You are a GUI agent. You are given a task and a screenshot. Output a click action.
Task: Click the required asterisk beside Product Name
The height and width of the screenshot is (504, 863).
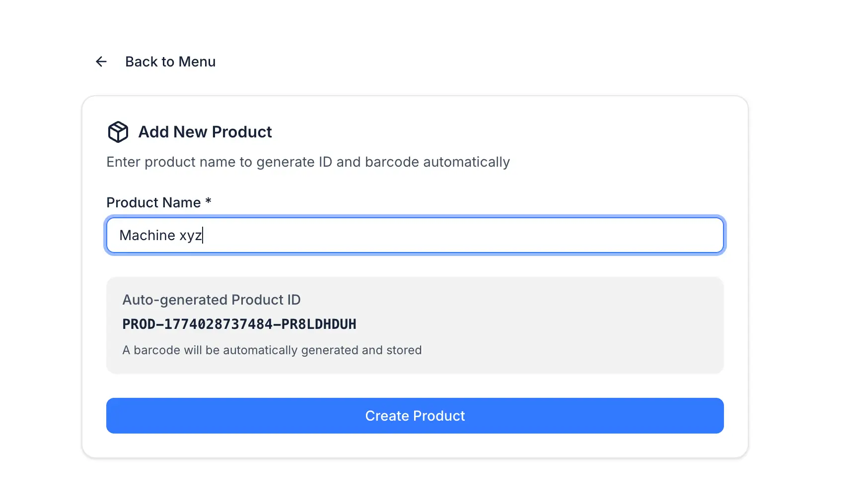pyautogui.click(x=209, y=201)
